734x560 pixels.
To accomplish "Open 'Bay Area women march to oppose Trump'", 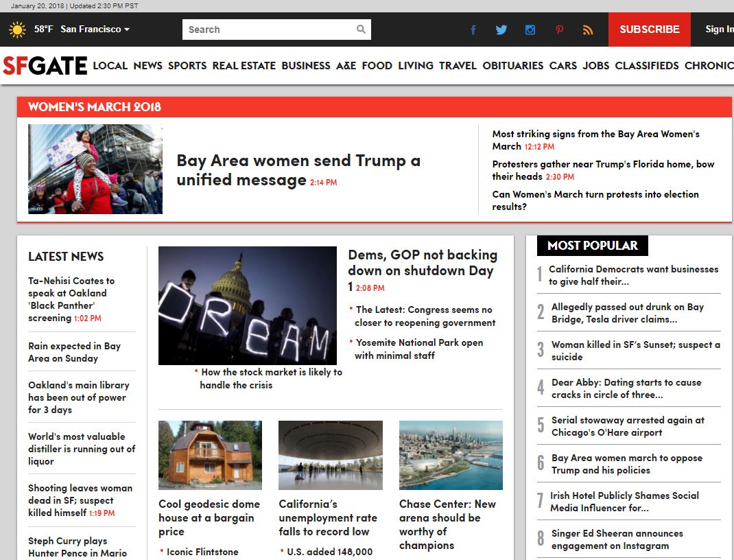I will click(x=627, y=464).
